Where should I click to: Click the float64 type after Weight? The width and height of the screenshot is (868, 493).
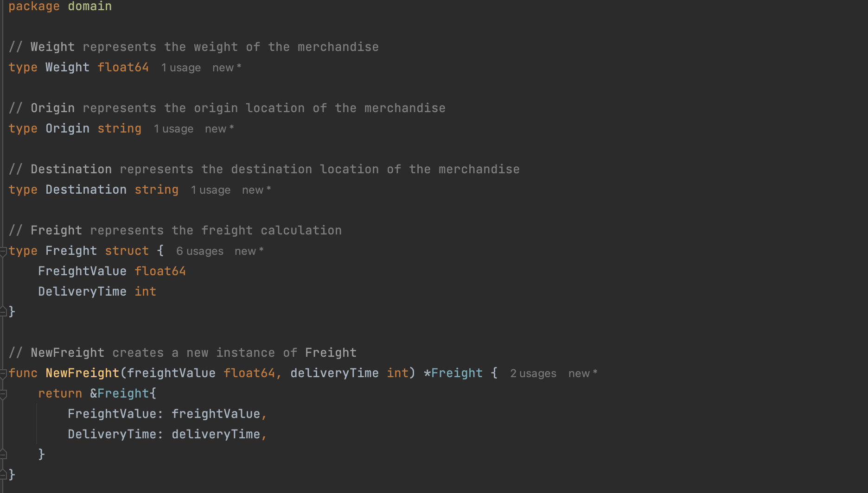point(123,67)
